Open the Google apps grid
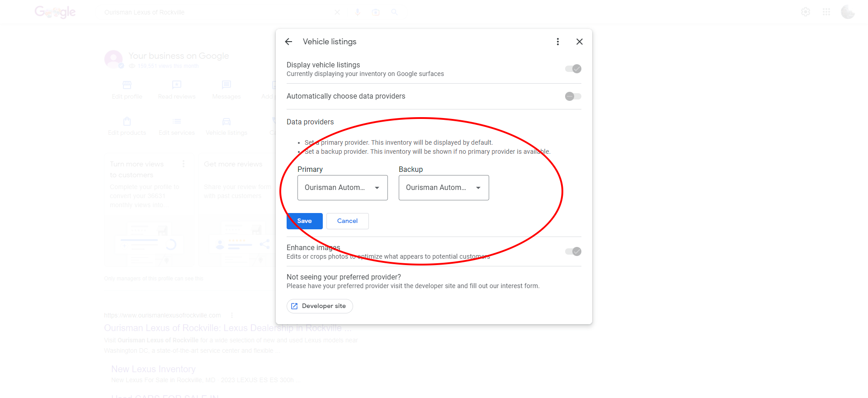 (826, 12)
